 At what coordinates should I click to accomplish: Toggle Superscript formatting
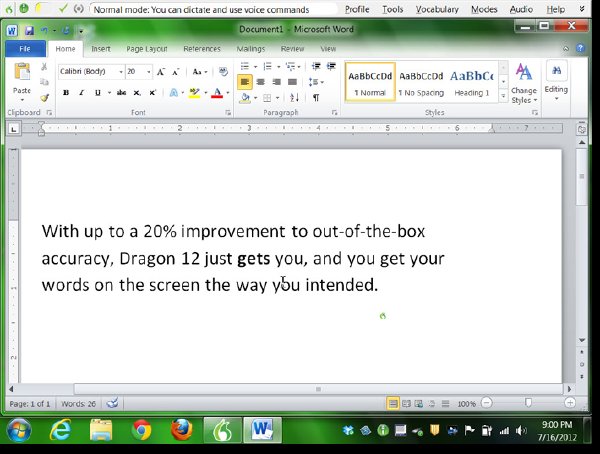(x=152, y=93)
